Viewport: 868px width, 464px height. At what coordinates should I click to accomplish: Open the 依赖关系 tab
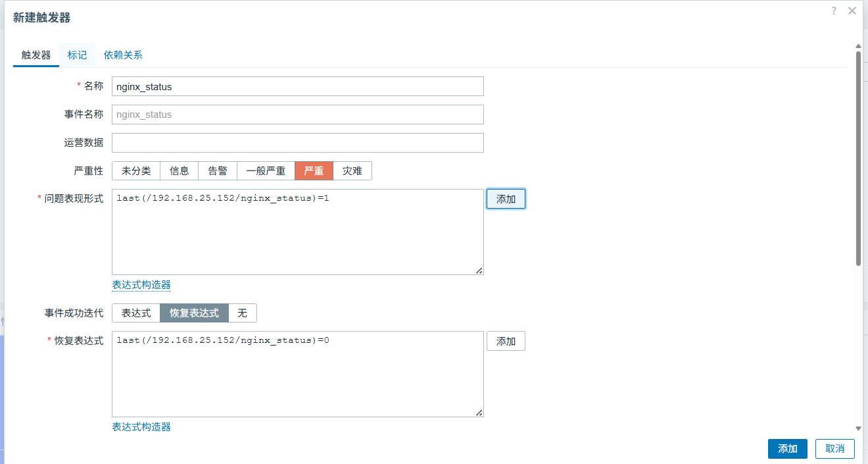[123, 55]
